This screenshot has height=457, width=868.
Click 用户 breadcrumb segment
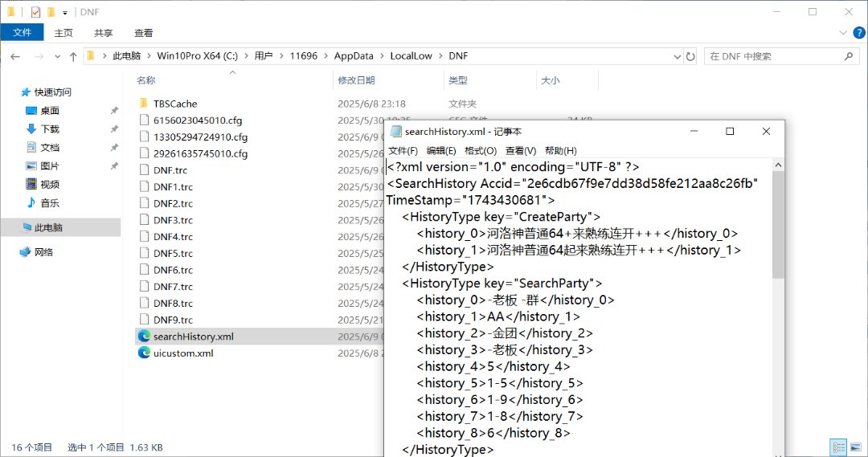tap(264, 56)
